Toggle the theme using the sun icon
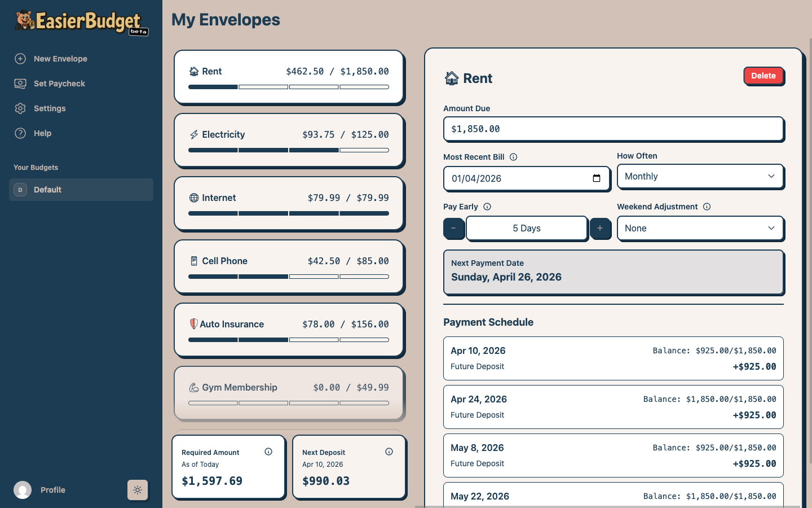This screenshot has width=812, height=508. (138, 490)
